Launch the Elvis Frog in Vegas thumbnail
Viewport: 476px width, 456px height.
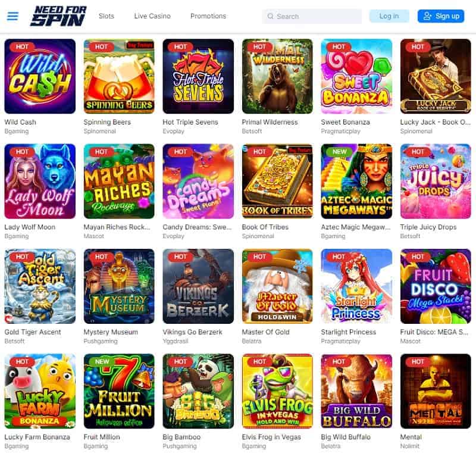[277, 391]
